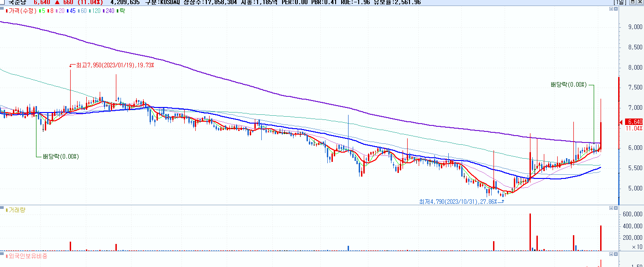The width and height of the screenshot is (644, 267).
Task: Click the 11.04% change label on axis
Action: click(x=634, y=128)
